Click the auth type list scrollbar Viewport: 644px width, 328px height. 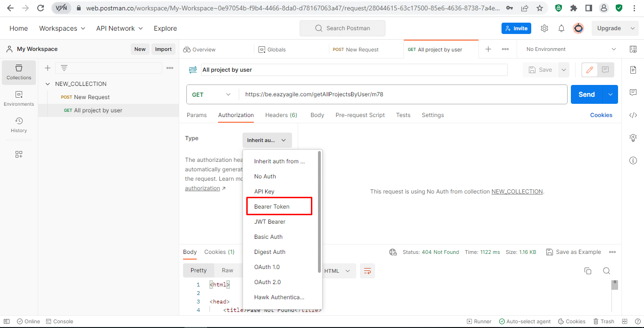(319, 211)
